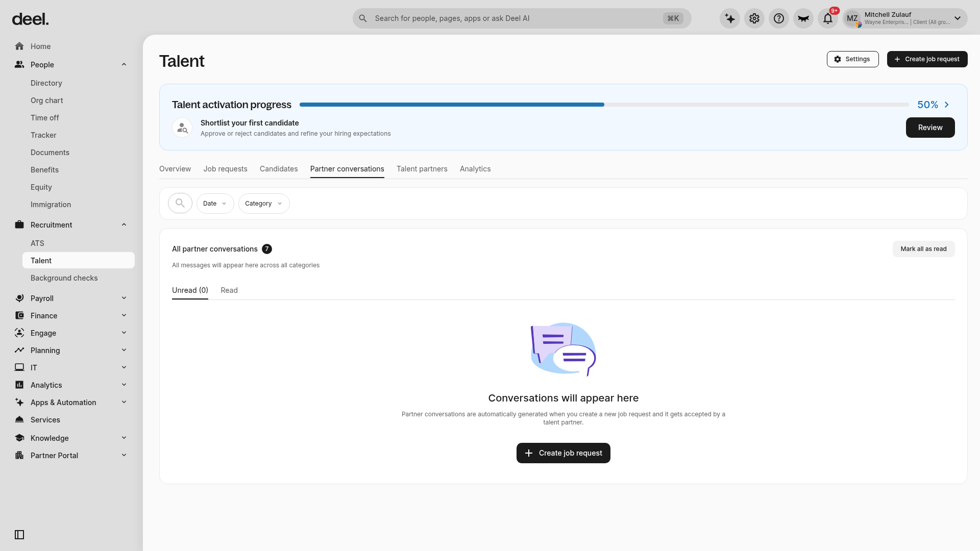Viewport: 980px width, 551px height.
Task: Switch to the Job requests tab
Action: tap(225, 169)
